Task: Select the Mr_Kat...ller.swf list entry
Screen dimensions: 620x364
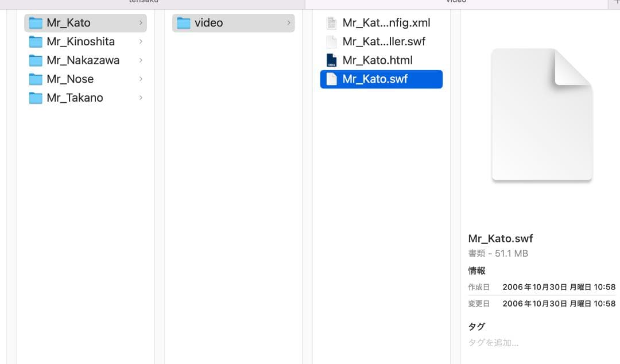Action: [383, 41]
